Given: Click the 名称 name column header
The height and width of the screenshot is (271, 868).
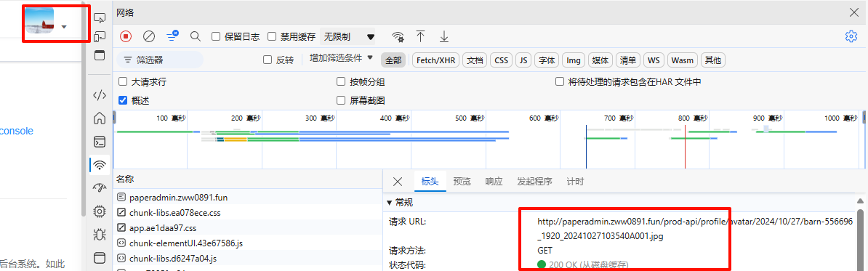Looking at the screenshot, I should [247, 179].
